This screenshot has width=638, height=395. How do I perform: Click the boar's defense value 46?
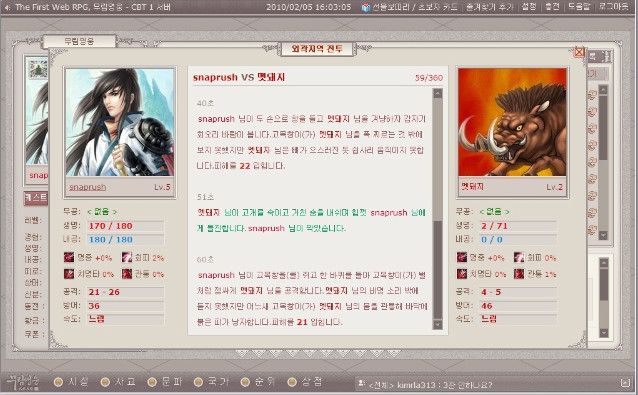487,306
